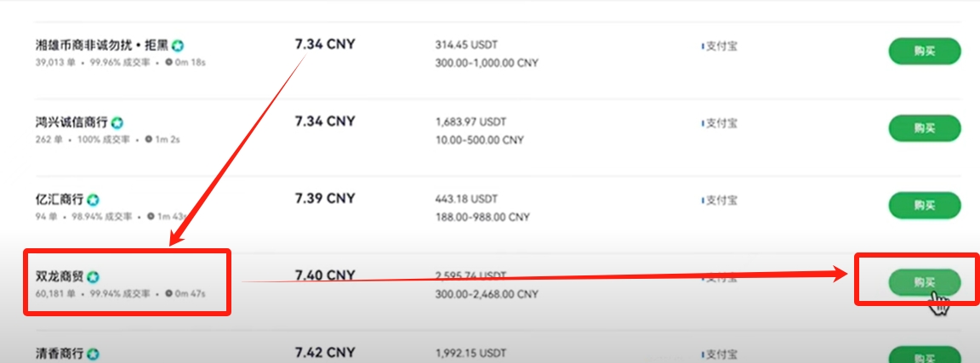Click the 7.39 CNY price text

tap(325, 198)
